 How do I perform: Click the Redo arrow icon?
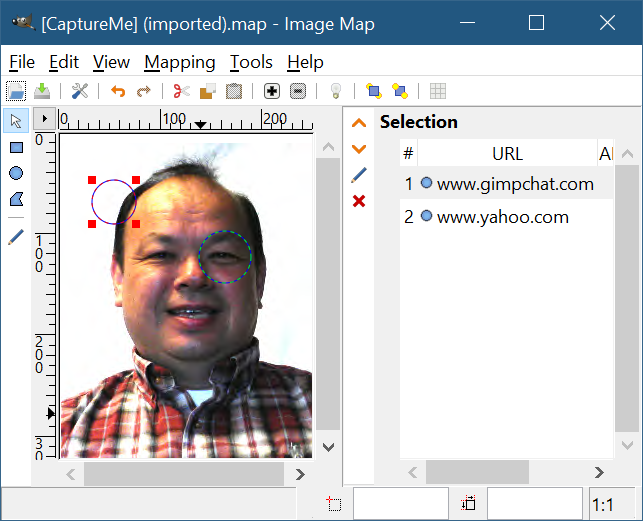click(x=144, y=91)
